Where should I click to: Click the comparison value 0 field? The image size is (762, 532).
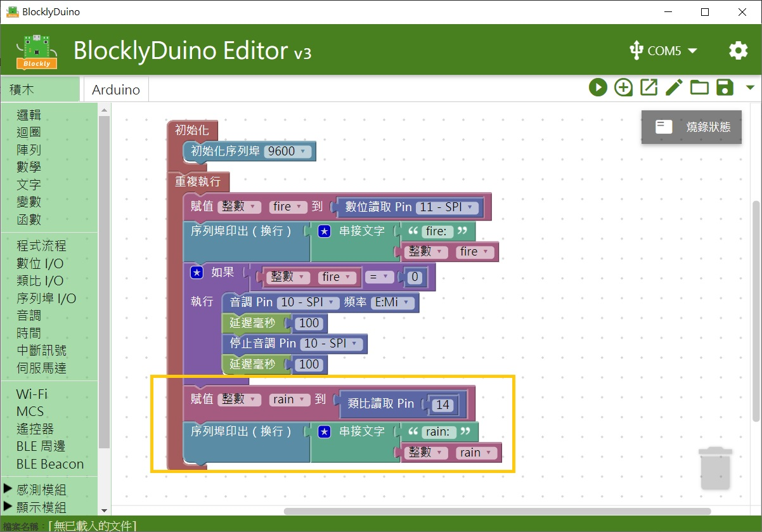tap(415, 277)
